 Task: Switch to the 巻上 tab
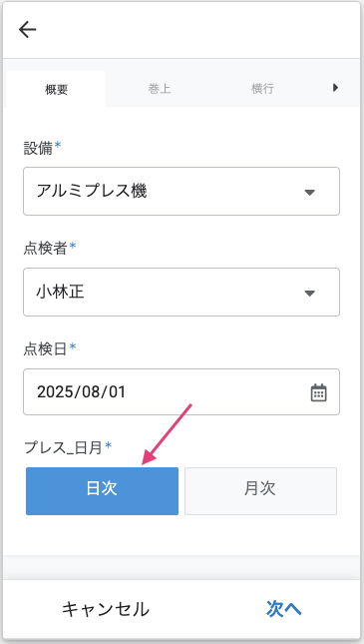point(160,89)
